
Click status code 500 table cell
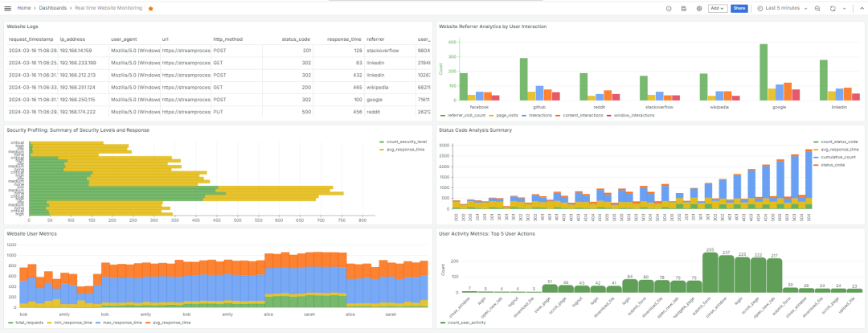288,111
